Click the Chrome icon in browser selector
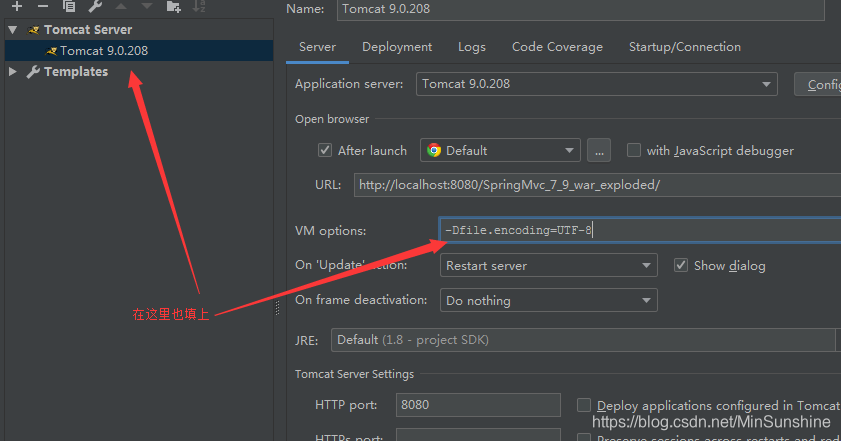The height and width of the screenshot is (441, 841). click(434, 150)
